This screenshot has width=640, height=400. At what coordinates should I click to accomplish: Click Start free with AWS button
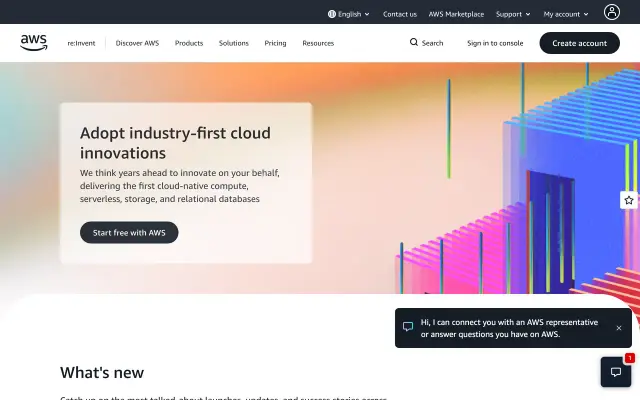tap(129, 233)
